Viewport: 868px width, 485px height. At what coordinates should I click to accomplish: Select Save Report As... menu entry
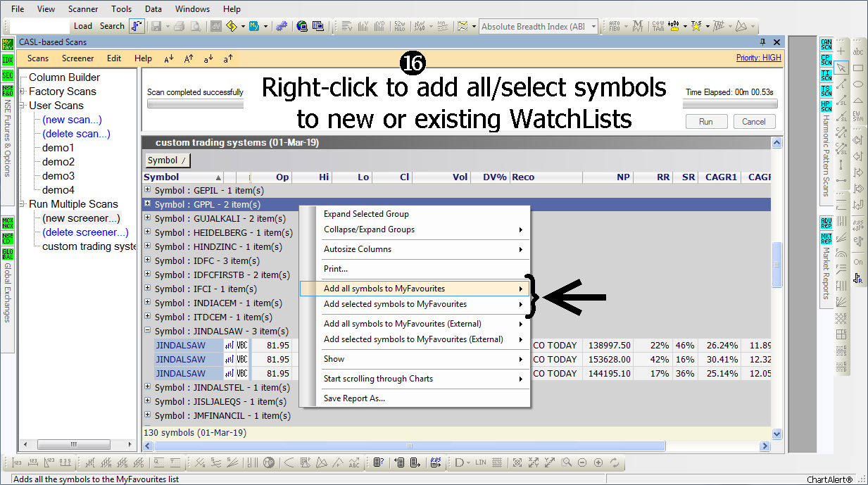pyautogui.click(x=414, y=398)
